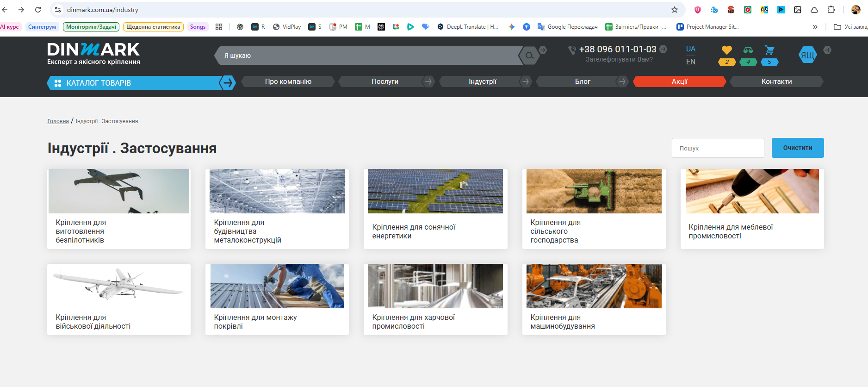
Task: Click the magnifier search icon in header
Action: click(529, 56)
